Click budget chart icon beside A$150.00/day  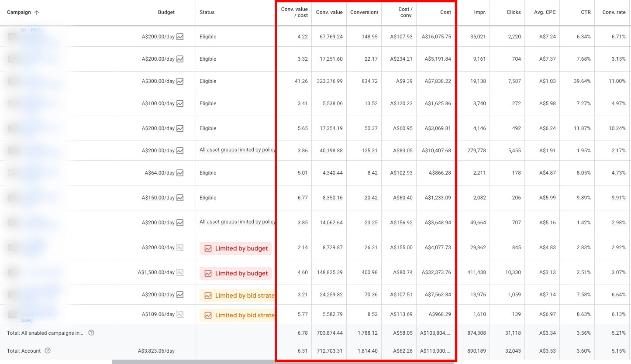[x=180, y=198]
